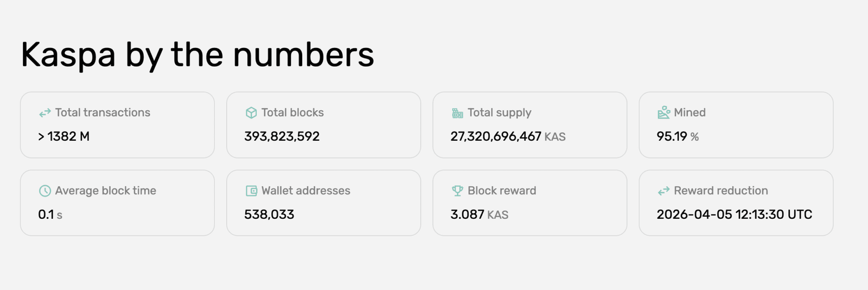Click the total supply value 27,320,696,467
This screenshot has height=290, width=868.
495,136
